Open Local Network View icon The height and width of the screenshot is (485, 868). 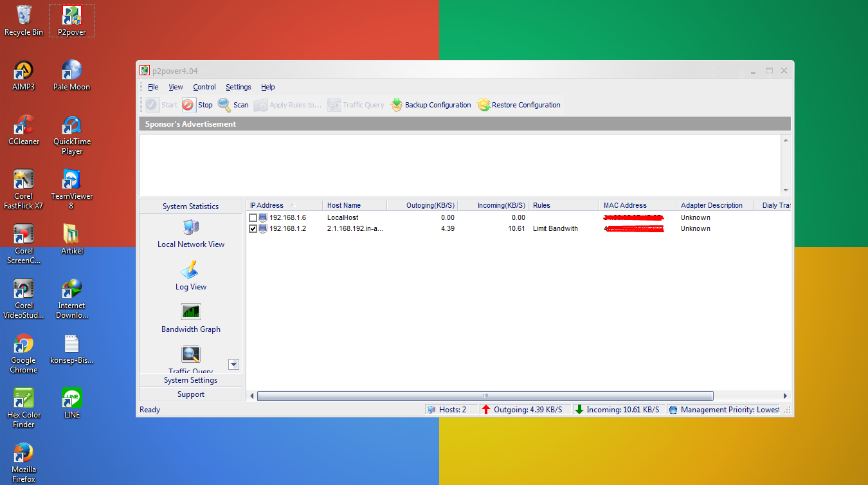(191, 233)
